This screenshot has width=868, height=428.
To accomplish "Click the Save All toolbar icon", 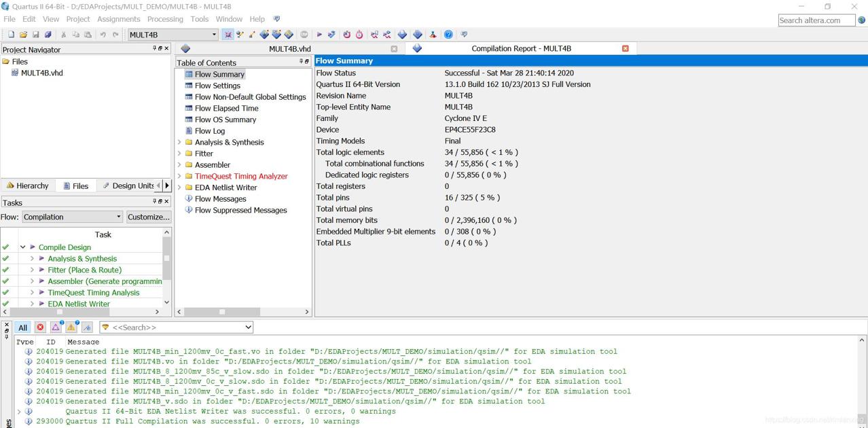I will click(x=48, y=35).
